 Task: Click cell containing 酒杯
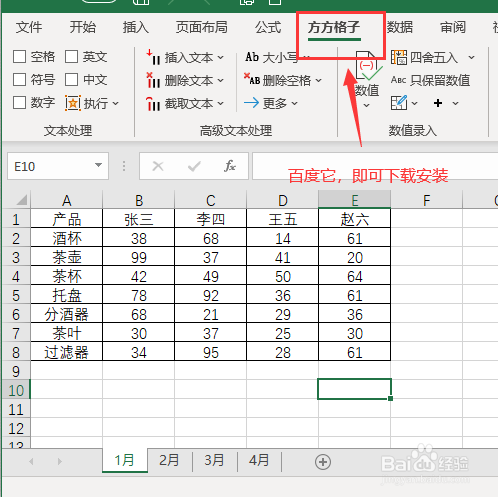[67, 238]
